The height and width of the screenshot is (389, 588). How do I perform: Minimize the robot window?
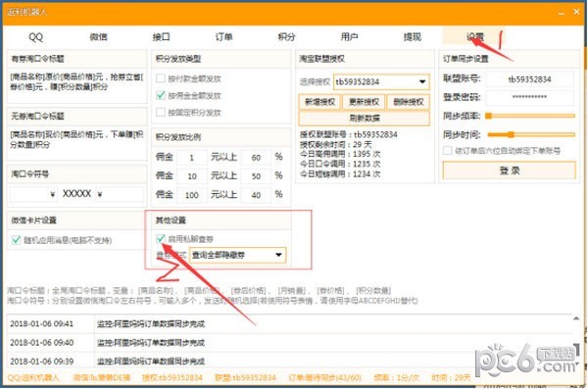(x=561, y=13)
